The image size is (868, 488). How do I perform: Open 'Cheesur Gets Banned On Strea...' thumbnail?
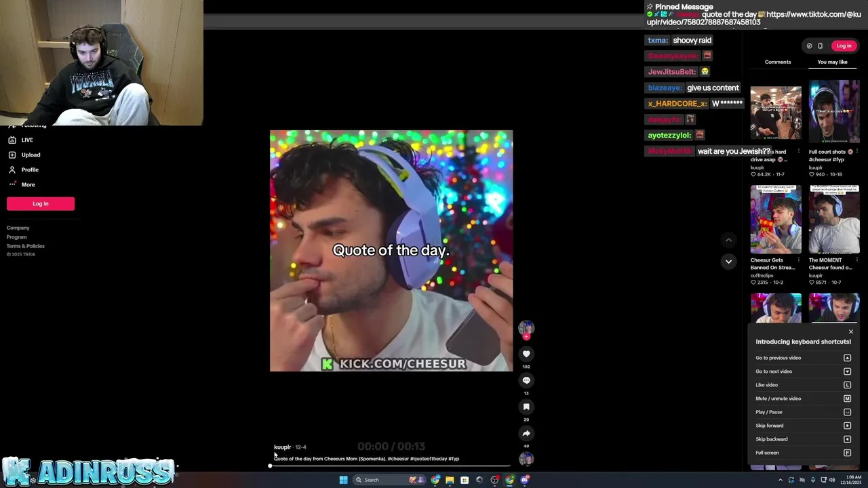[776, 219]
